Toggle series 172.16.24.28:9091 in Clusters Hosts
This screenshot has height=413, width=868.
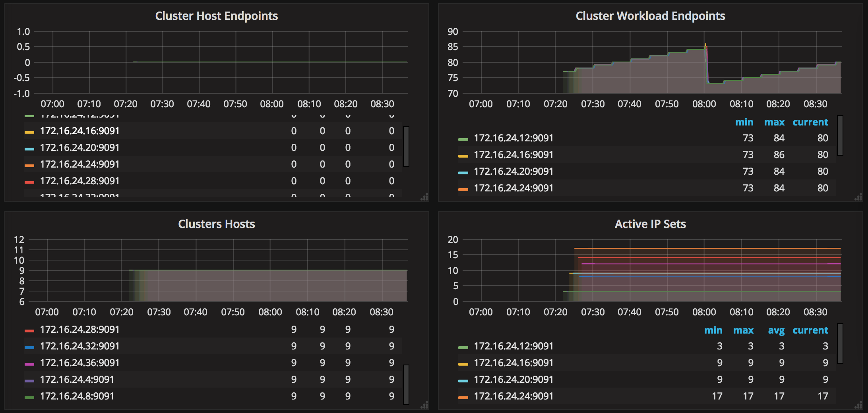click(x=80, y=330)
